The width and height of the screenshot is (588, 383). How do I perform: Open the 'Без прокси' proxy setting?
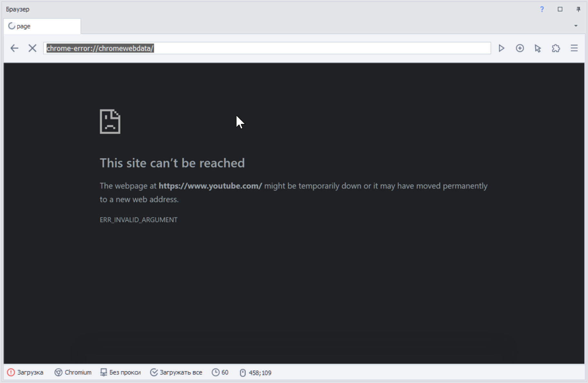121,372
